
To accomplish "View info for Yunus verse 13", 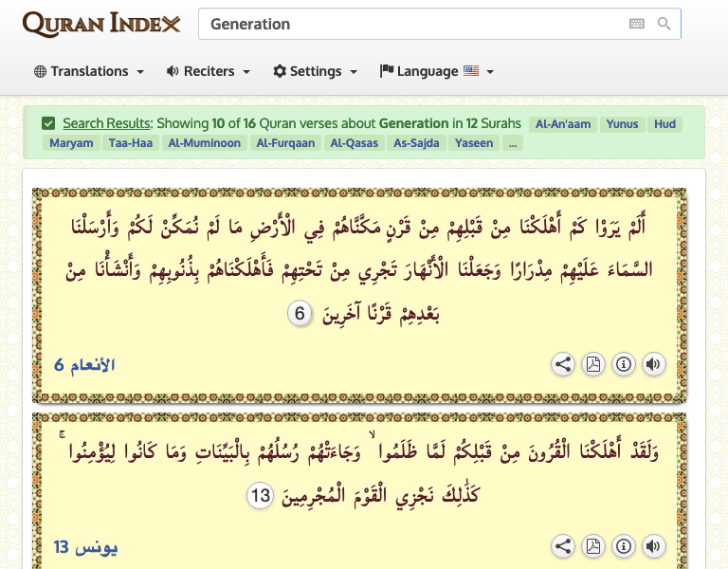I will (623, 546).
